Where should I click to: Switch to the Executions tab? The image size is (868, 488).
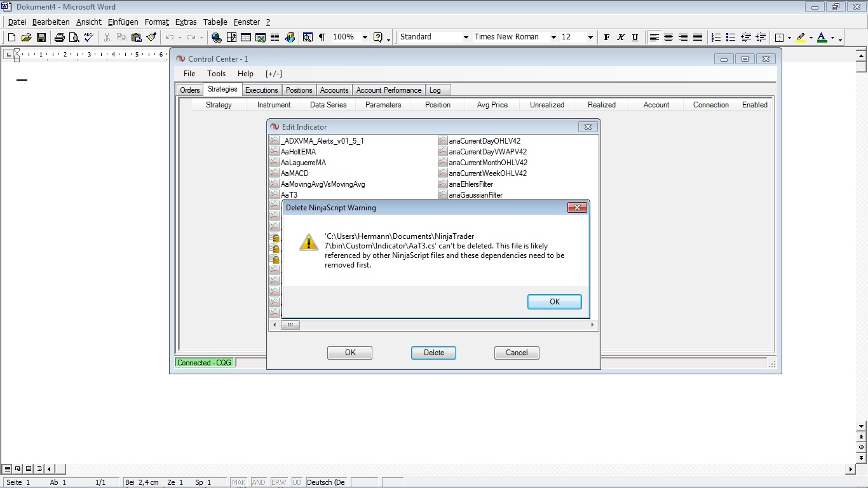click(262, 90)
